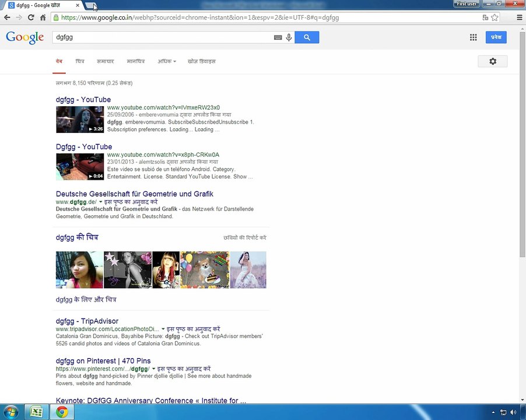The image size is (526, 420).
Task: Switch to the समाचार news tab
Action: 106,61
